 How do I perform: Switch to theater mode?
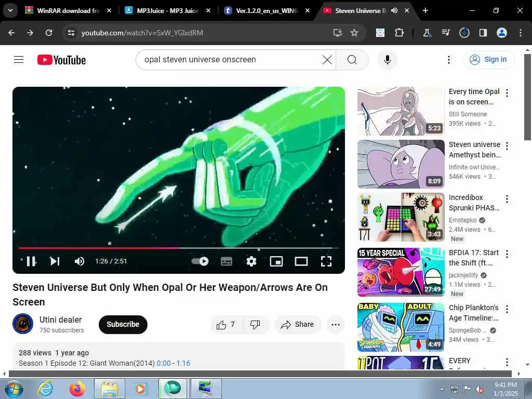click(x=301, y=261)
